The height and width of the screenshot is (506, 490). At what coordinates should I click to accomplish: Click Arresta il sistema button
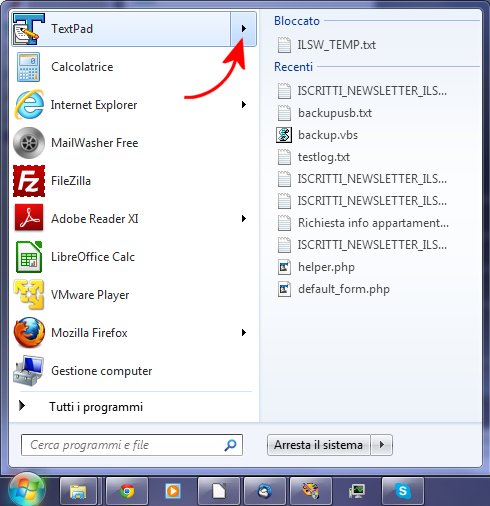click(319, 445)
